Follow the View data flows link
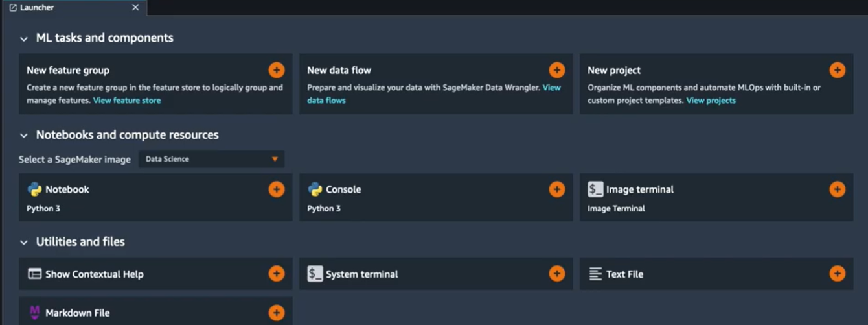This screenshot has height=325, width=868. (x=326, y=101)
